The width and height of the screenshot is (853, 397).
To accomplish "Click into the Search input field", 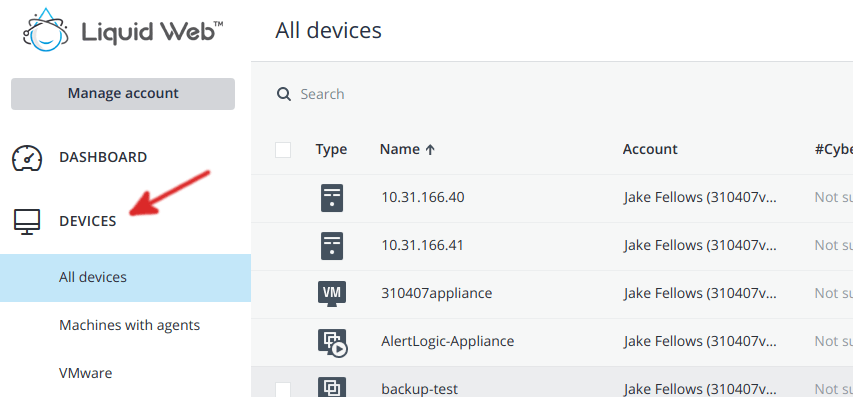I will coord(571,94).
